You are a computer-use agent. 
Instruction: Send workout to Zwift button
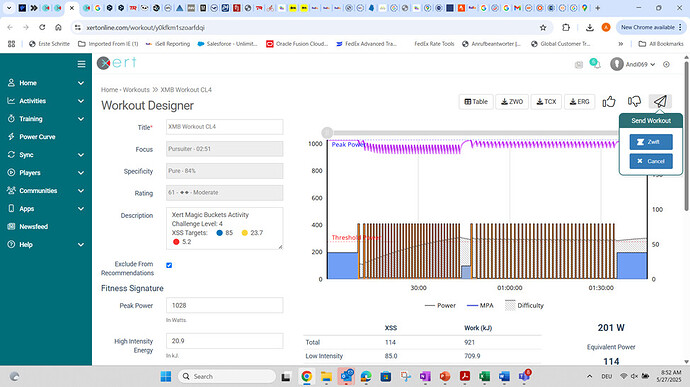click(651, 142)
